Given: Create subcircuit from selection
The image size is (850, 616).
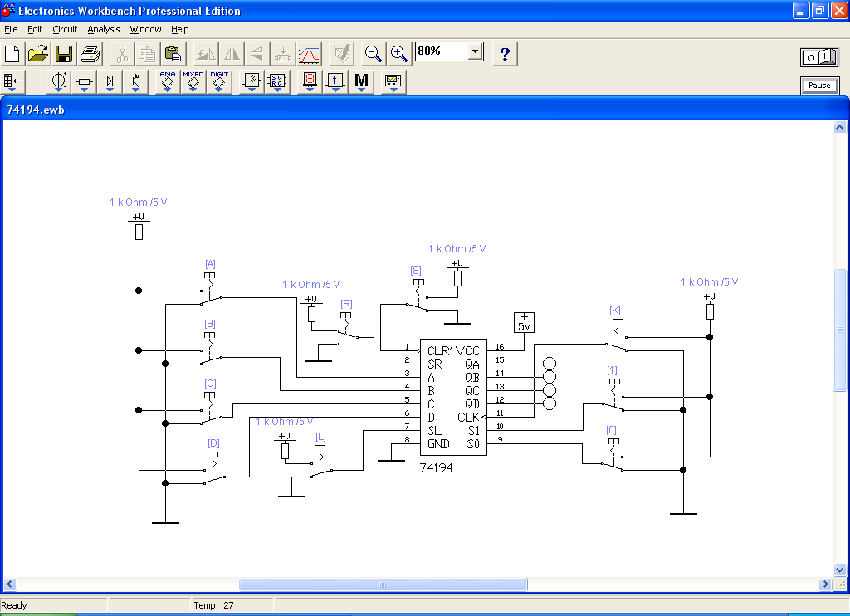Looking at the screenshot, I should 282,54.
